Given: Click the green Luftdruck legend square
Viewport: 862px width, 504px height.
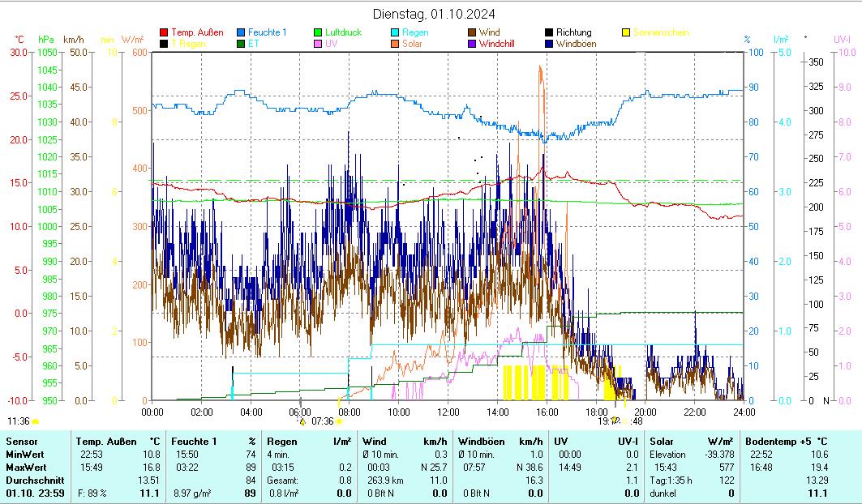Looking at the screenshot, I should click(x=319, y=33).
